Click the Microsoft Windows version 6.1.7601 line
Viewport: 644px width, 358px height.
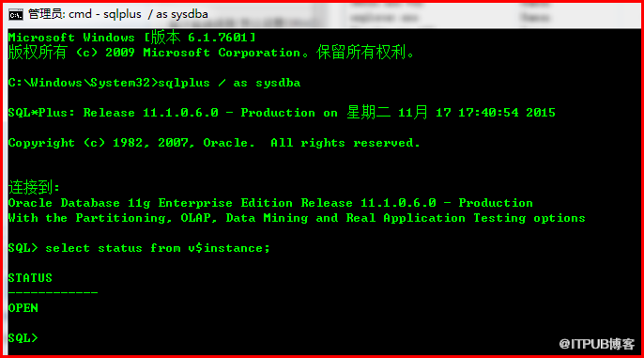tap(131, 38)
